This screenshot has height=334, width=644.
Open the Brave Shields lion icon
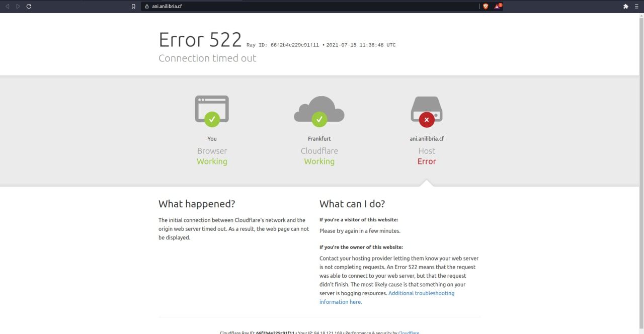click(486, 7)
